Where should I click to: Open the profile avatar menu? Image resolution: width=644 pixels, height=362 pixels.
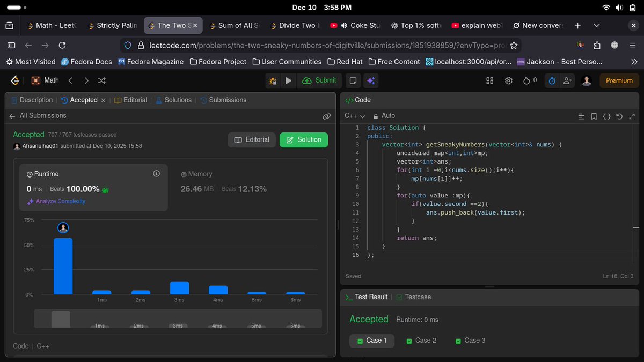click(587, 80)
